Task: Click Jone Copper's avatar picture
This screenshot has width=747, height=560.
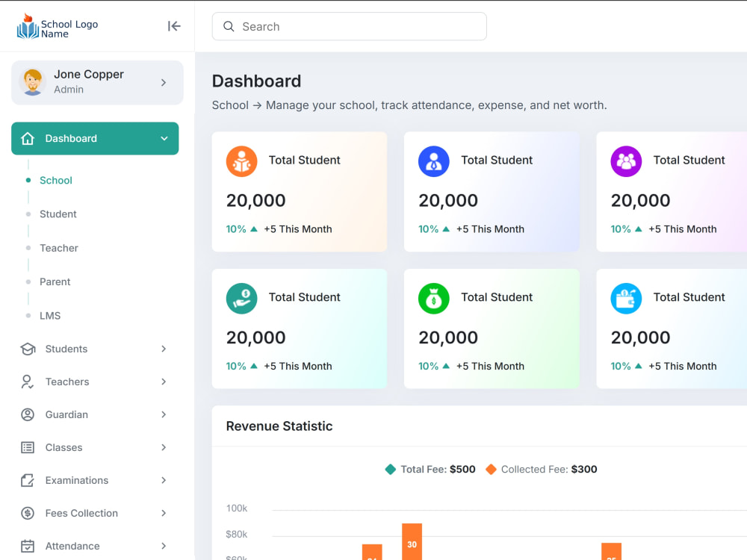Action: pyautogui.click(x=32, y=82)
